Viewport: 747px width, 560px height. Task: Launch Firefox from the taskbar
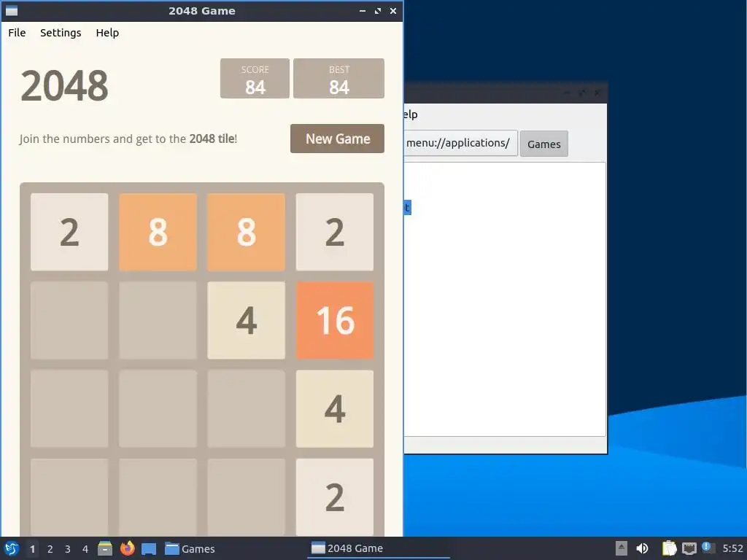(x=127, y=548)
